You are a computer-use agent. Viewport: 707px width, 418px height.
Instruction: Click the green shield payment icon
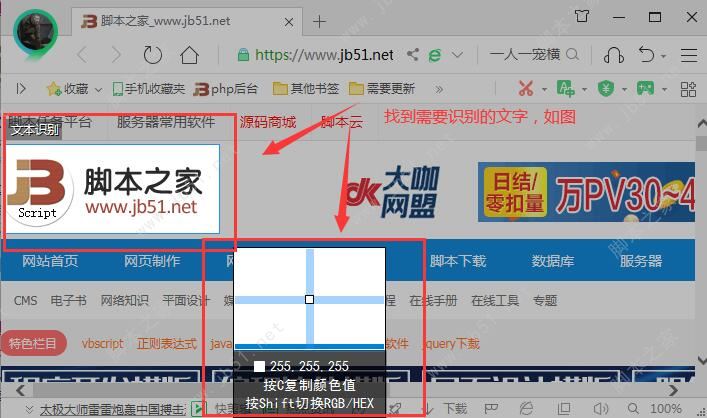click(x=606, y=88)
